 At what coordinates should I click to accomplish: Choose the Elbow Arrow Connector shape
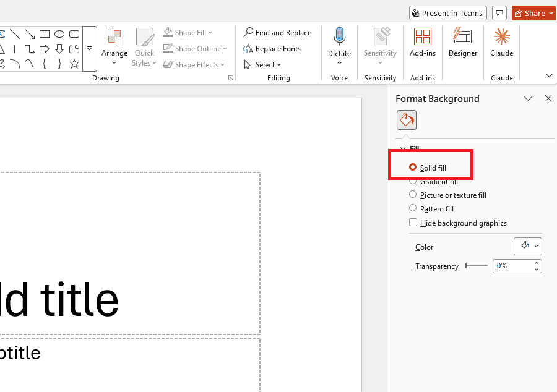[x=30, y=49]
